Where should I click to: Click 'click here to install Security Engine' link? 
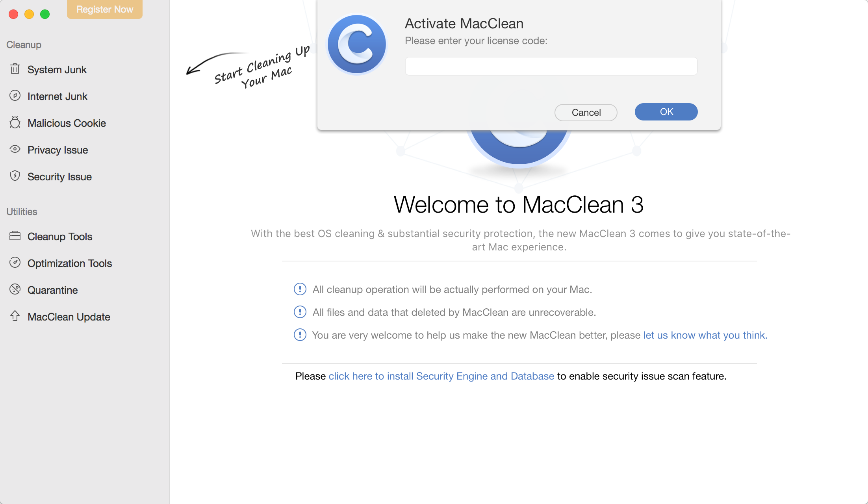click(x=441, y=376)
